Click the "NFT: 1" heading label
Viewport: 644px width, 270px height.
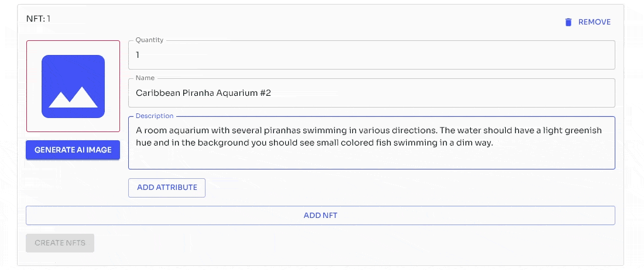click(x=39, y=19)
